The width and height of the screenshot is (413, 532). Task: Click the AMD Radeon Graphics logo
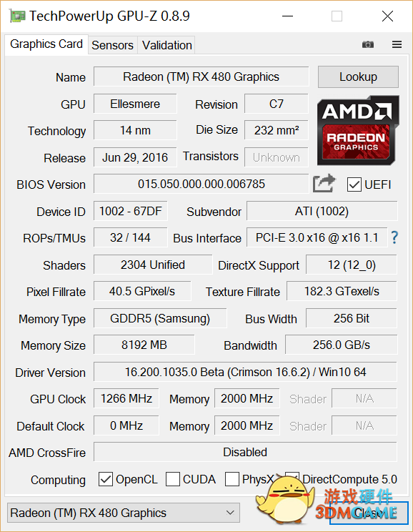pyautogui.click(x=358, y=131)
